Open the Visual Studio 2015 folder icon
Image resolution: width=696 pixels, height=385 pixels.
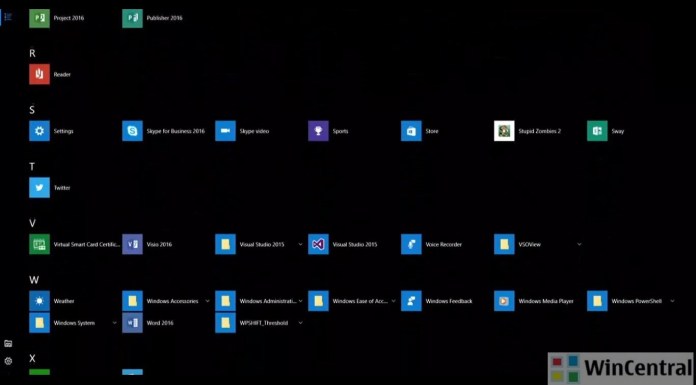[x=225, y=244]
